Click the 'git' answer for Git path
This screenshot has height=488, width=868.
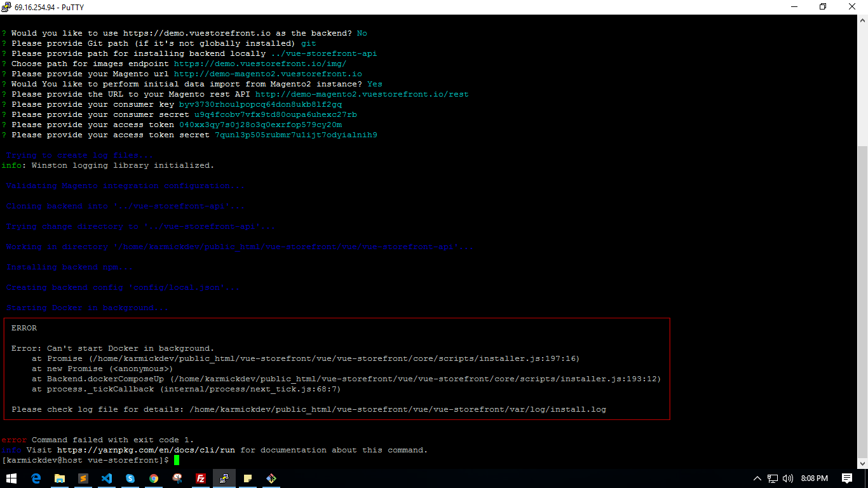tap(309, 43)
